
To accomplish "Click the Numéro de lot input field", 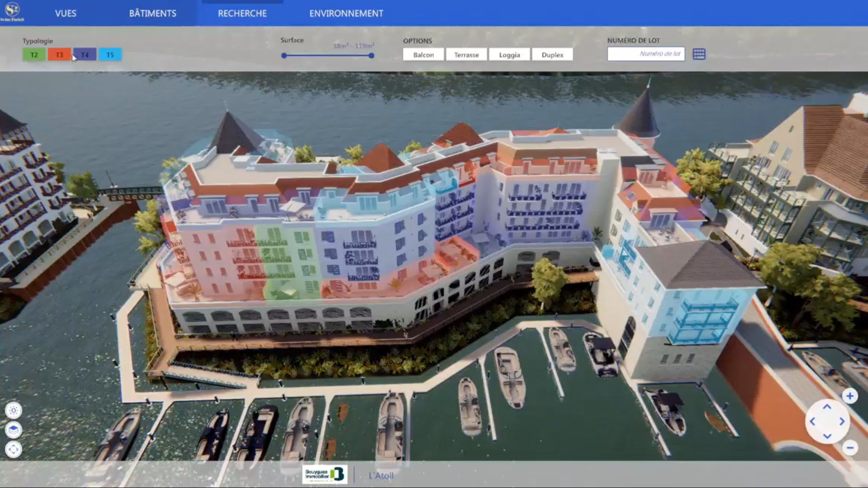I will click(x=646, y=54).
